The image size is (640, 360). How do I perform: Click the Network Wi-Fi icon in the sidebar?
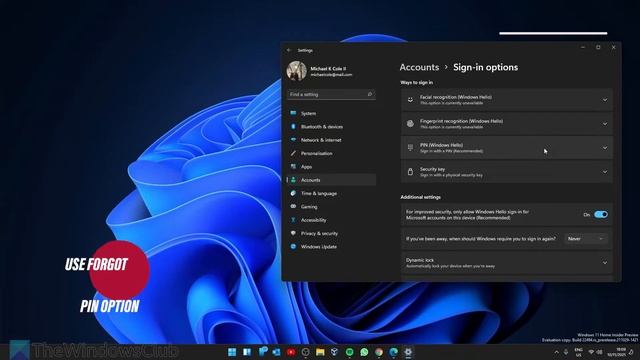pos(293,140)
